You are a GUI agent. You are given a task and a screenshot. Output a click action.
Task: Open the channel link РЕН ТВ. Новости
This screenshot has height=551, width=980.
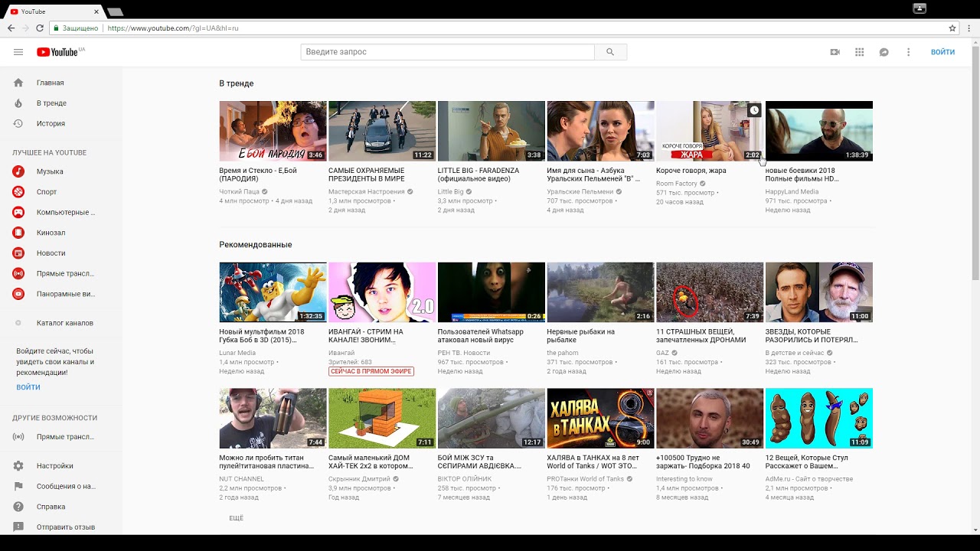coord(465,353)
